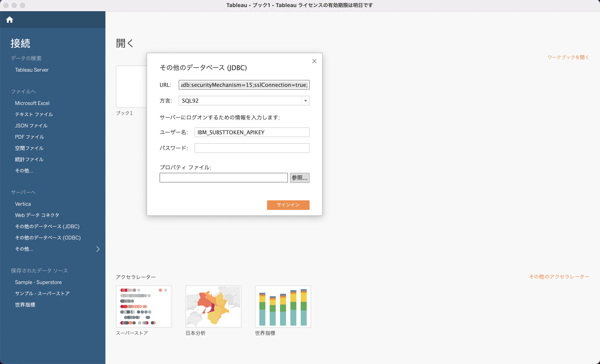
Task: Close the JDBC connection dialog
Action: click(x=314, y=61)
